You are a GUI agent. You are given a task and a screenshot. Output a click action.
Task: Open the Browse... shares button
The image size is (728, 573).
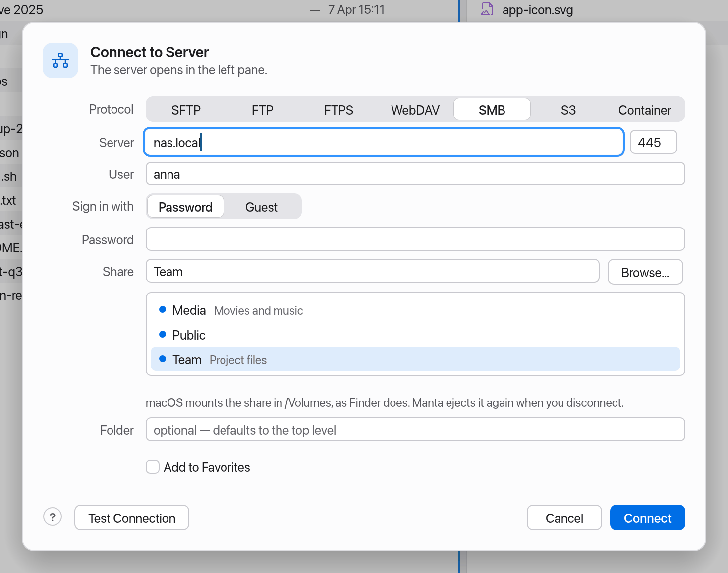(x=645, y=272)
